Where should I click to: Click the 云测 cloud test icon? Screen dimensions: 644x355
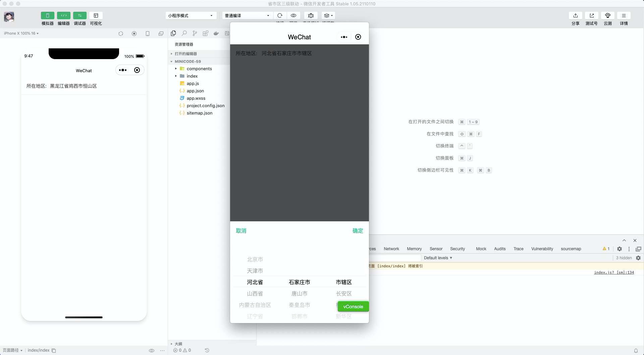tap(608, 15)
